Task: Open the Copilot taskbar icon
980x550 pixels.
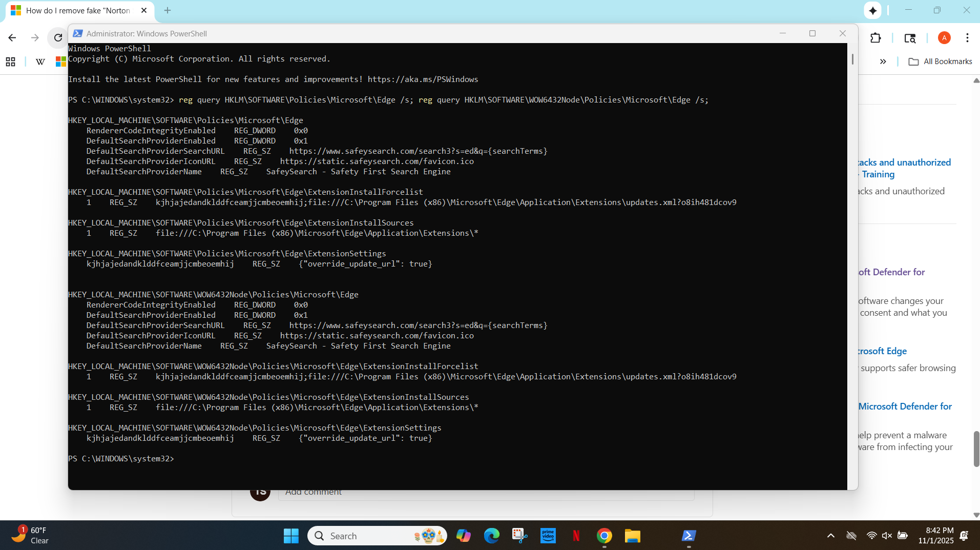Action: click(464, 536)
